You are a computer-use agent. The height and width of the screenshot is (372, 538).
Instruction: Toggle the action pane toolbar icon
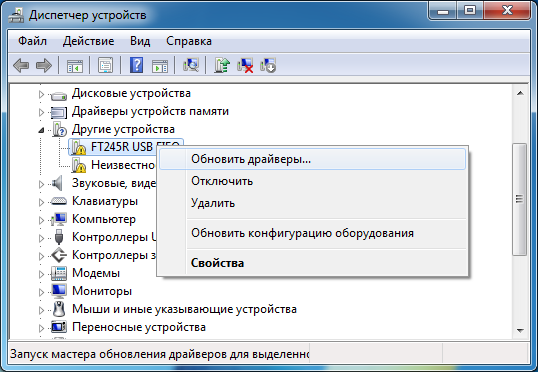[x=160, y=65]
